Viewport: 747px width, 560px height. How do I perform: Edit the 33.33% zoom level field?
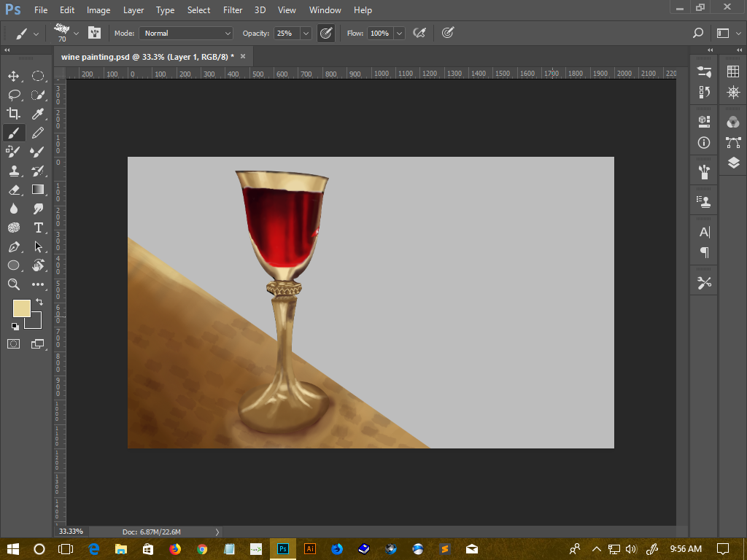71,532
